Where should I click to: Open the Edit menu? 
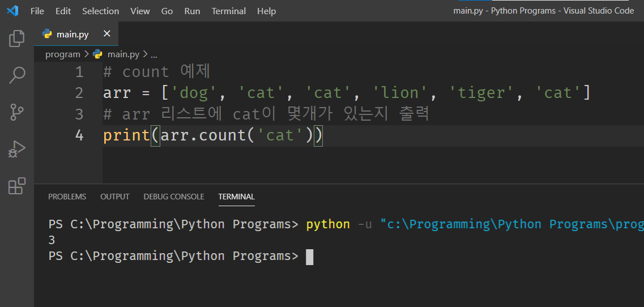click(x=63, y=11)
